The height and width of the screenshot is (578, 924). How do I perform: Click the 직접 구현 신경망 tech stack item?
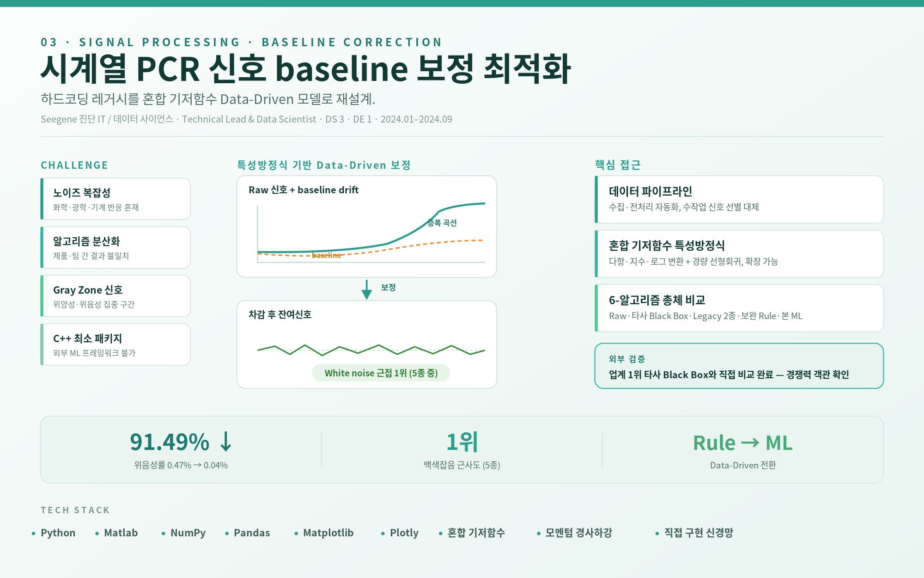click(x=699, y=533)
